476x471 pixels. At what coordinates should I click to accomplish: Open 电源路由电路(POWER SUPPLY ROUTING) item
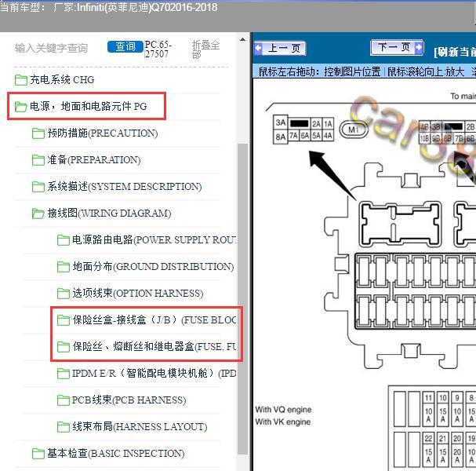(x=154, y=240)
